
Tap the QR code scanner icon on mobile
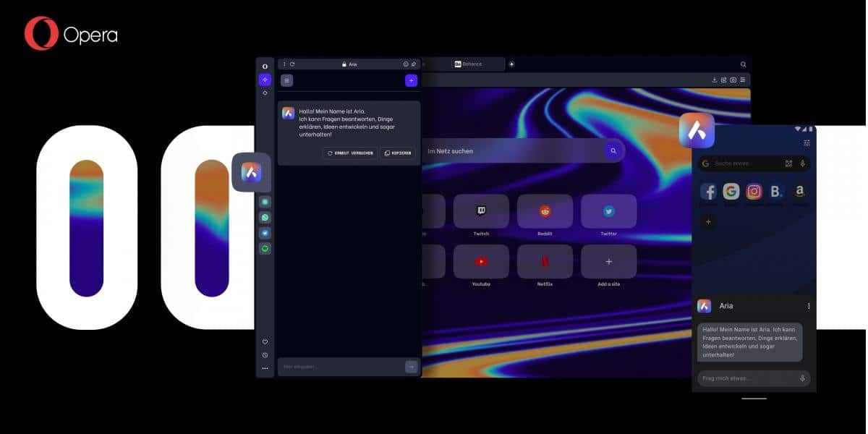(788, 163)
